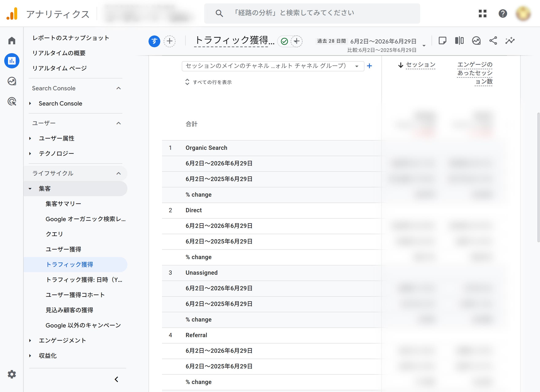Collapse the ライフサイクル section
This screenshot has height=392, width=540.
click(x=119, y=173)
